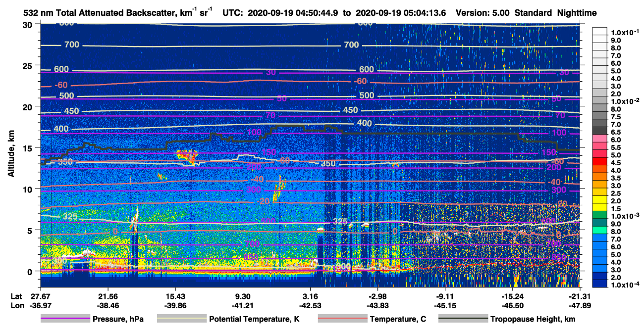Viewport: 644px width, 330px height.
Task: Click longitude value '-36.97'
Action: pyautogui.click(x=41, y=305)
